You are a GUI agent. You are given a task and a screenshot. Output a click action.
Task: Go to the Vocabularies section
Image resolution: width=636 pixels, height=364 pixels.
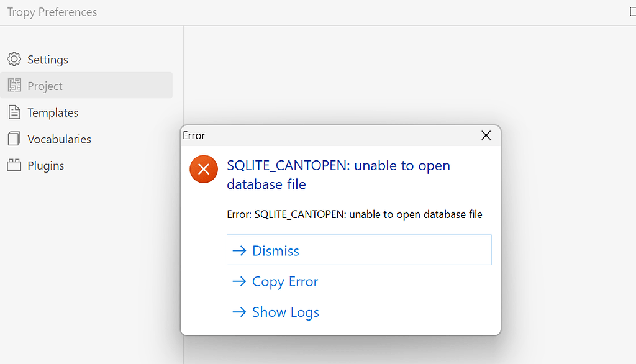click(x=59, y=139)
